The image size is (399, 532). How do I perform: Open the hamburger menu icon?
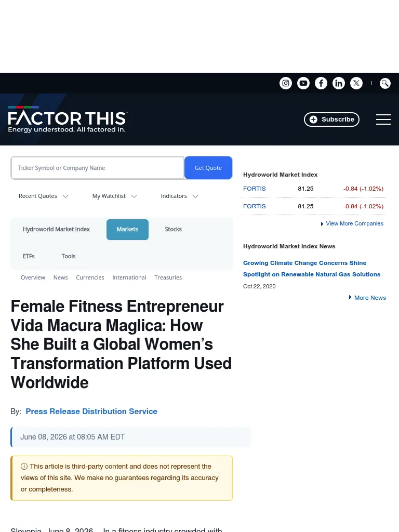pyautogui.click(x=383, y=119)
